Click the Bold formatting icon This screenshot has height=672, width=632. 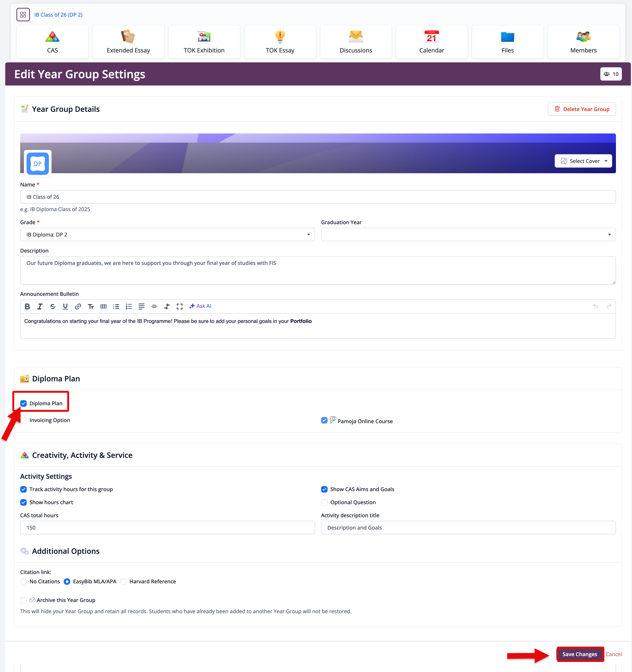coord(27,306)
